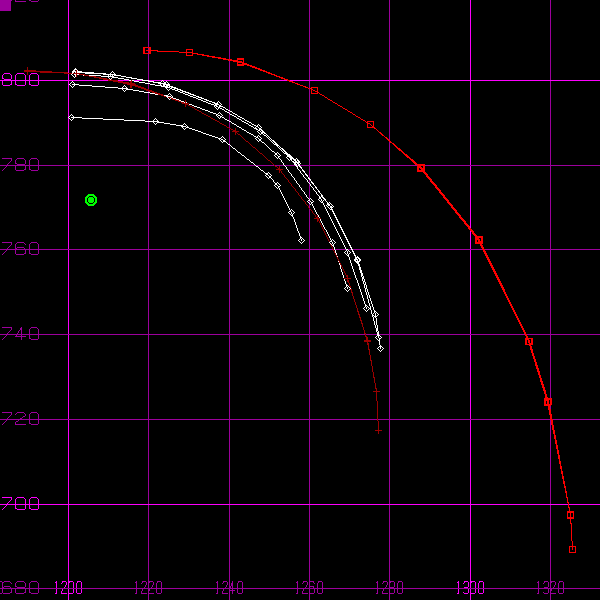This screenshot has width=600, height=600.
Task: Select the leftmost red square marker
Action: tap(147, 50)
